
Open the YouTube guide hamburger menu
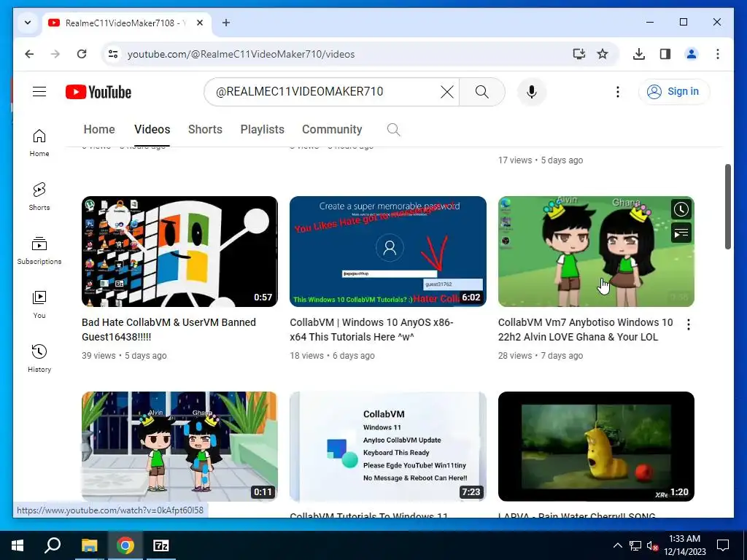tap(39, 91)
